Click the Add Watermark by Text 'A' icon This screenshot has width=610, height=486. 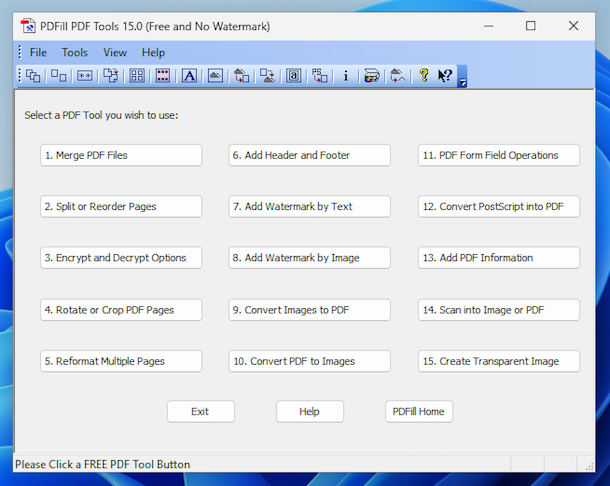189,75
